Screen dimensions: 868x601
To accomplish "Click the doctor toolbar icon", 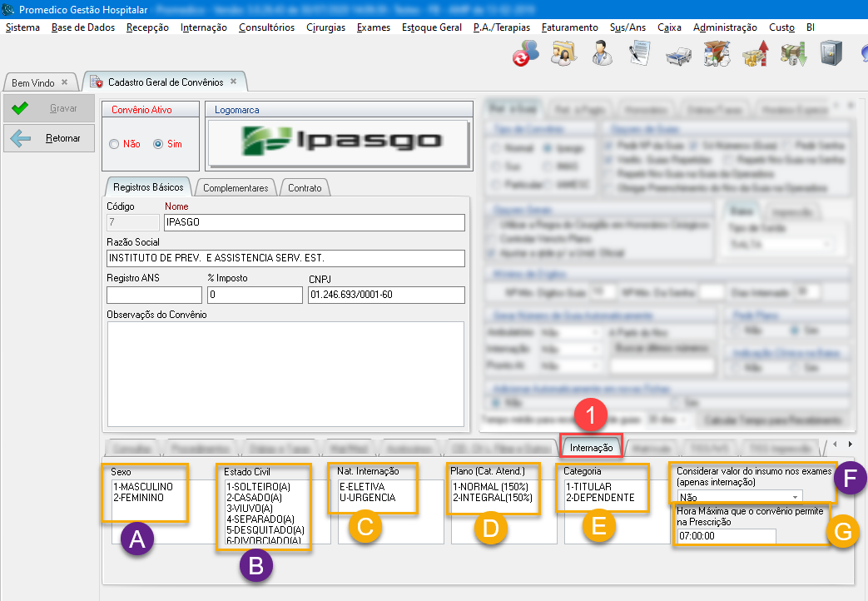I will point(602,54).
